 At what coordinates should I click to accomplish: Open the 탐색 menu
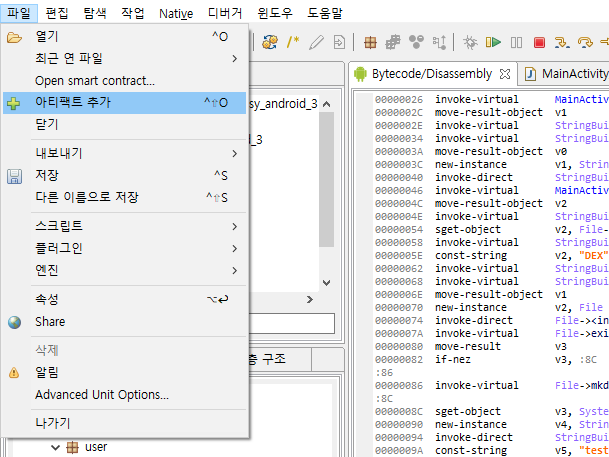(x=95, y=13)
